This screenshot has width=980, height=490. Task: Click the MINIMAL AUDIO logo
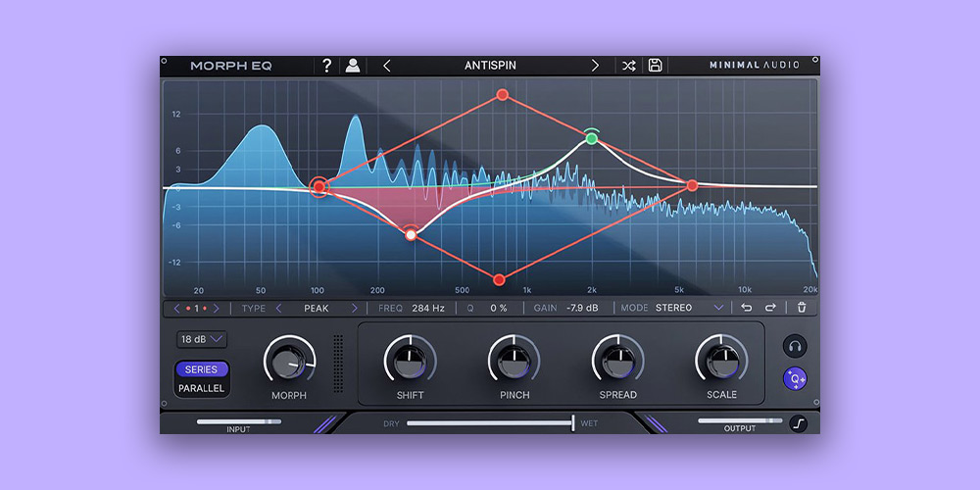[754, 65]
